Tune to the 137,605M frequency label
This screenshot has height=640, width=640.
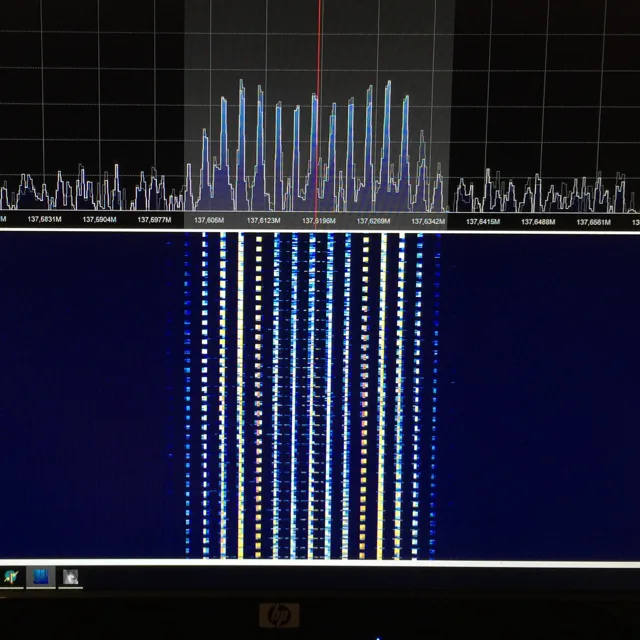tap(209, 220)
